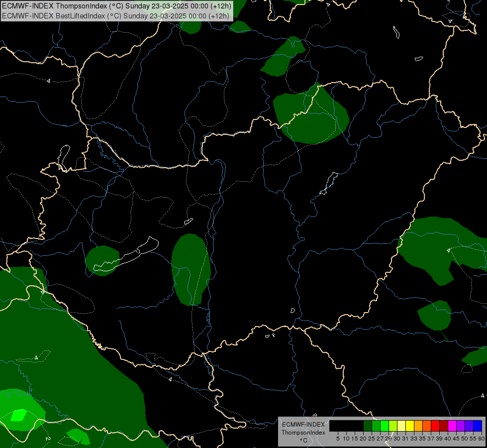
Task: Click the dark green 20-25 legend swatch
Action: coord(368,426)
